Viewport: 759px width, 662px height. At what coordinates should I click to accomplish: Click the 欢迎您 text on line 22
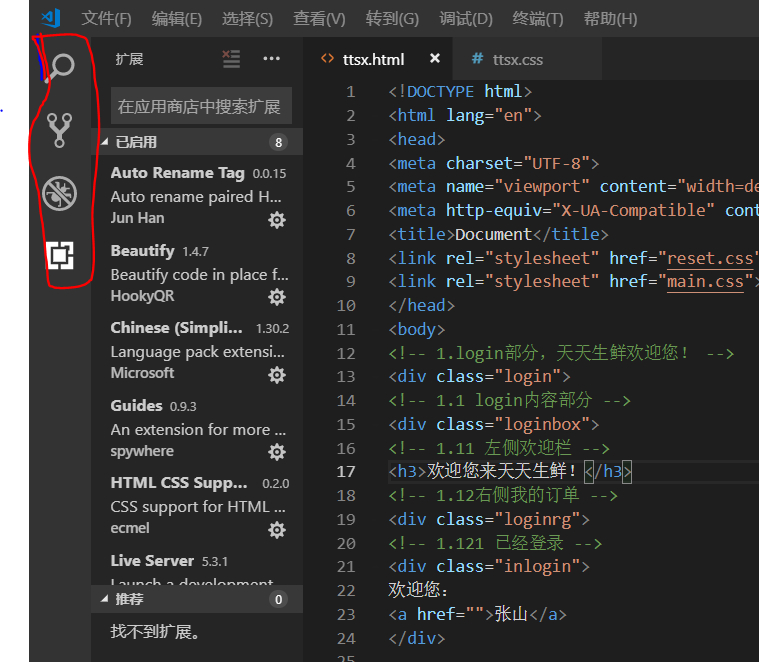coord(418,590)
